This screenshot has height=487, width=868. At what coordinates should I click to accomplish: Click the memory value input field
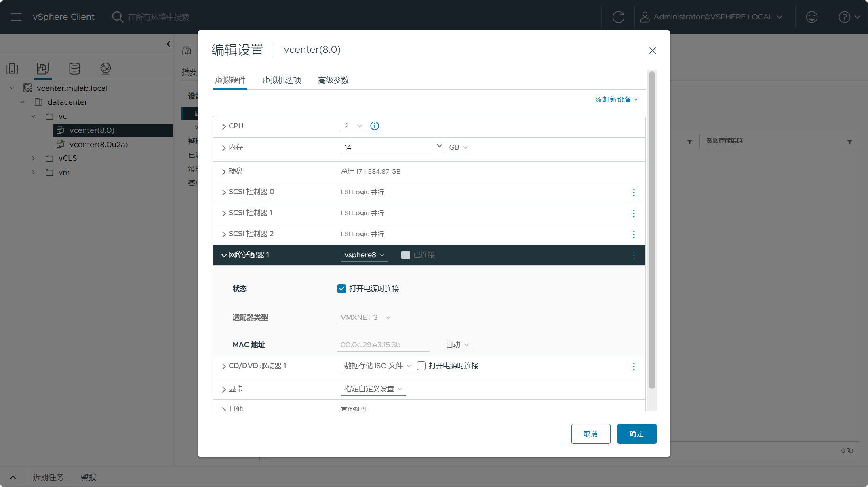387,147
